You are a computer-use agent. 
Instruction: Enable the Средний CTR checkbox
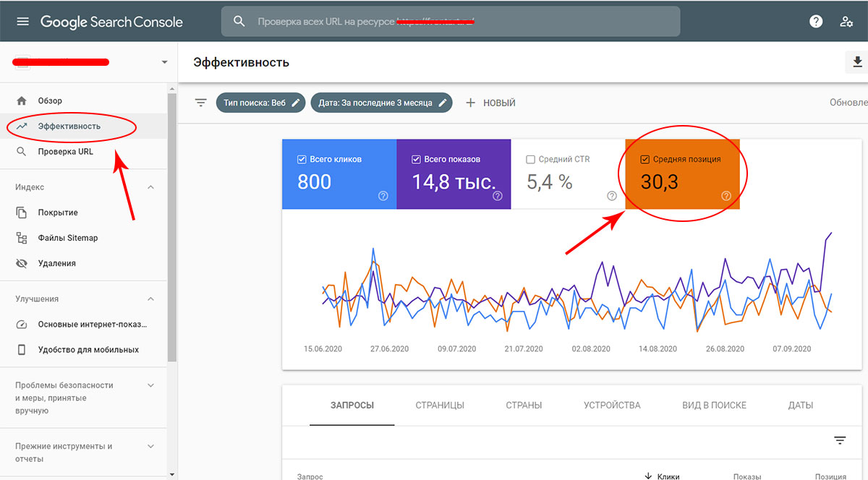[530, 159]
